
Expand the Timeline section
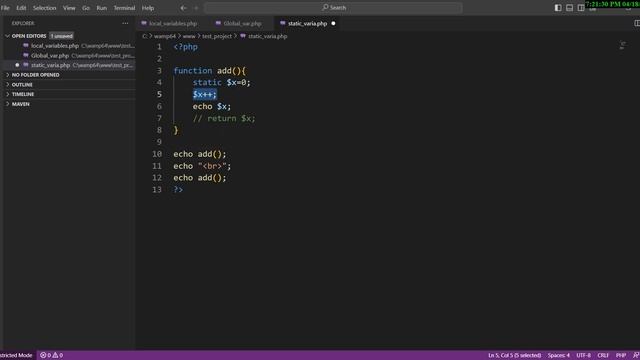click(x=23, y=94)
